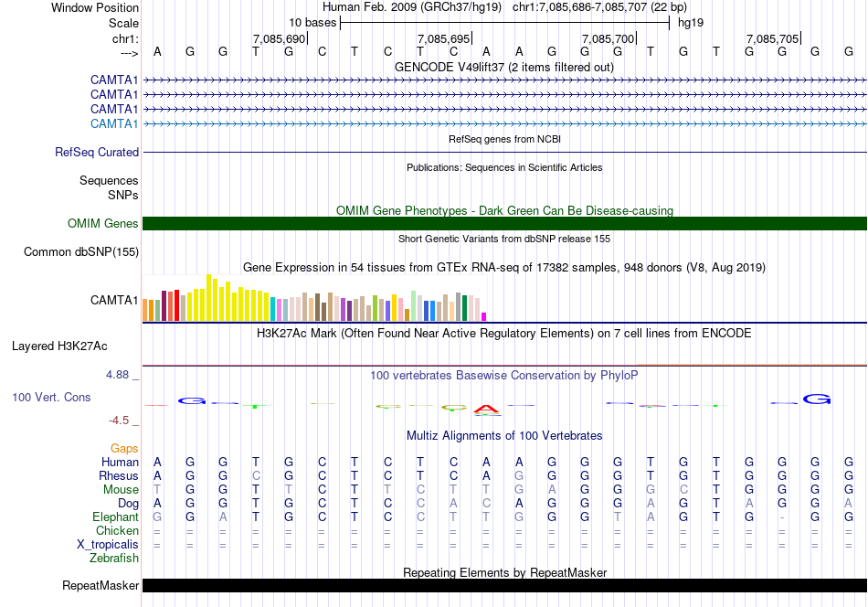Click the '-' gap in Elephant row
The image size is (868, 607).
[781, 517]
